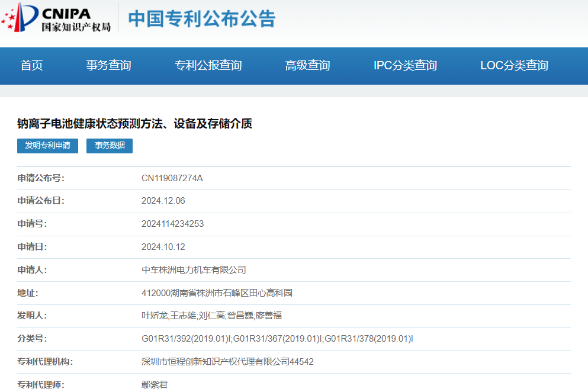
Task: Open the 专利公报查询 menu item
Action: coord(208,66)
